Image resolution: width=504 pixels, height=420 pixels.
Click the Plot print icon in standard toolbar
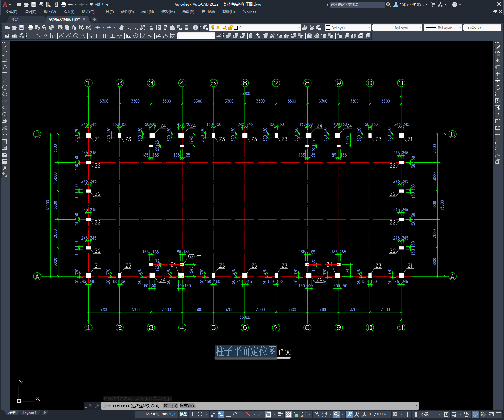(x=30, y=28)
